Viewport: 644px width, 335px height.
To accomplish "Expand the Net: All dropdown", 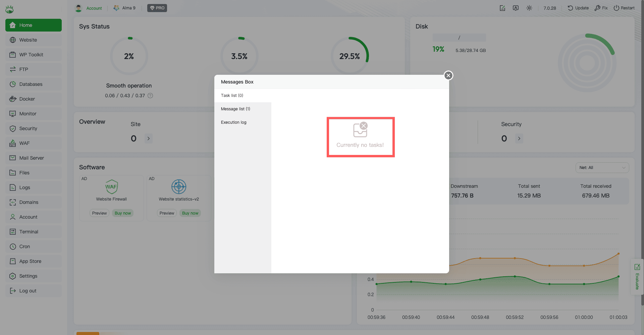I will [x=602, y=168].
